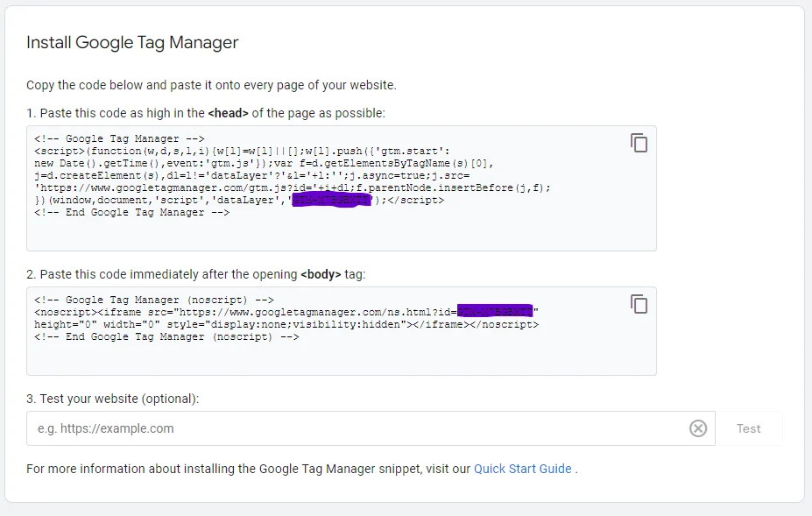Copy the head script code snippet
This screenshot has width=812, height=516.
point(639,144)
